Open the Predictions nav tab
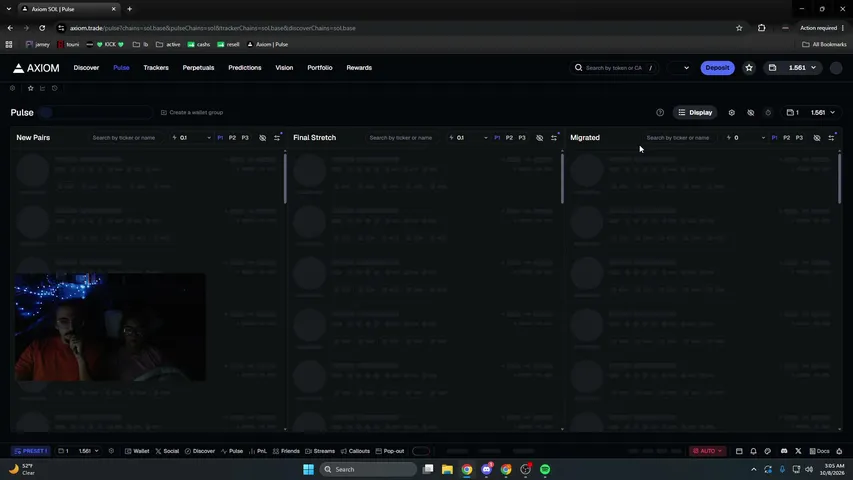The image size is (853, 480). 245,68
